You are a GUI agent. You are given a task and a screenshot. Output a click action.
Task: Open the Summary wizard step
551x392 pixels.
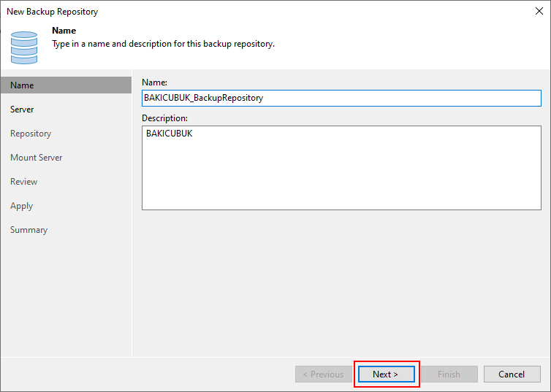pos(28,230)
